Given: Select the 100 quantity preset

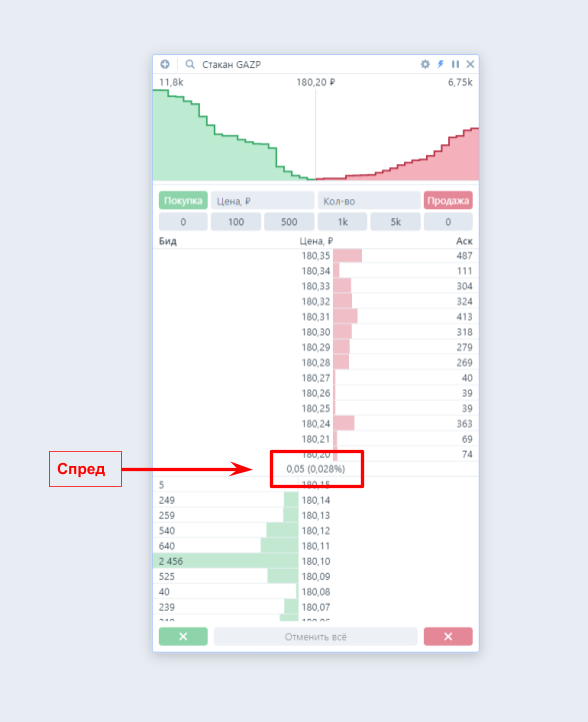Looking at the screenshot, I should tap(236, 222).
